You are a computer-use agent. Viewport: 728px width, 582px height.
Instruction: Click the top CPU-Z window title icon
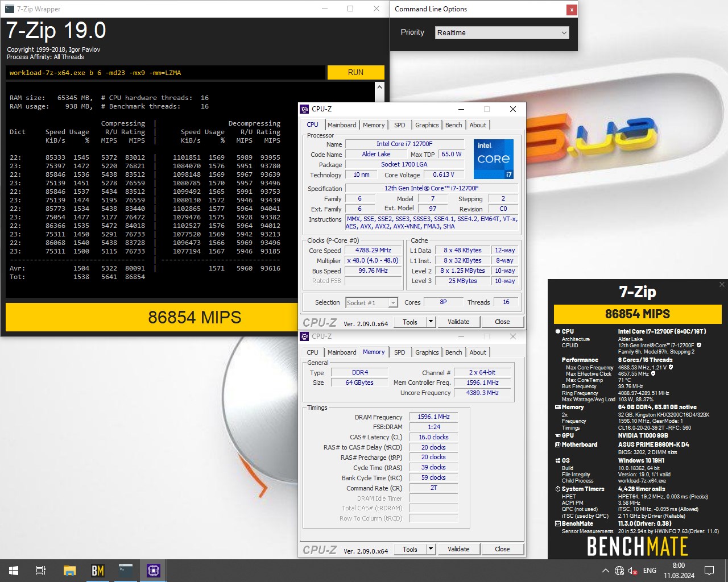(x=305, y=109)
